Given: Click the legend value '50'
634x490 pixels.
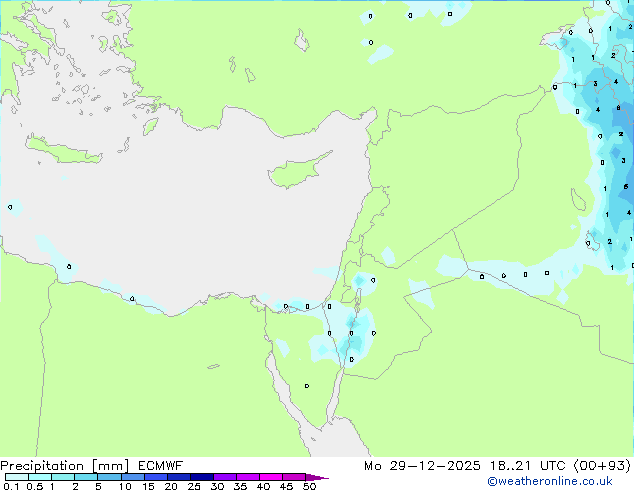Looking at the screenshot, I should [309, 486].
